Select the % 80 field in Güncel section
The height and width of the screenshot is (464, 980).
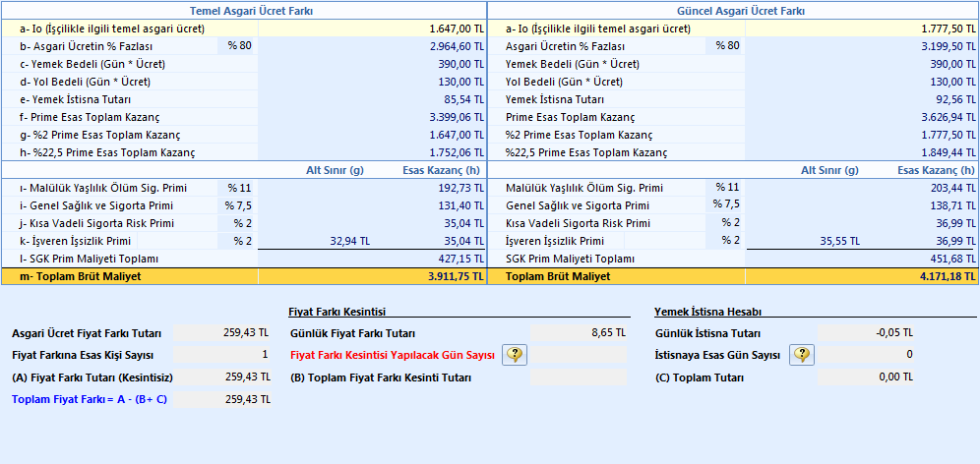point(725,46)
